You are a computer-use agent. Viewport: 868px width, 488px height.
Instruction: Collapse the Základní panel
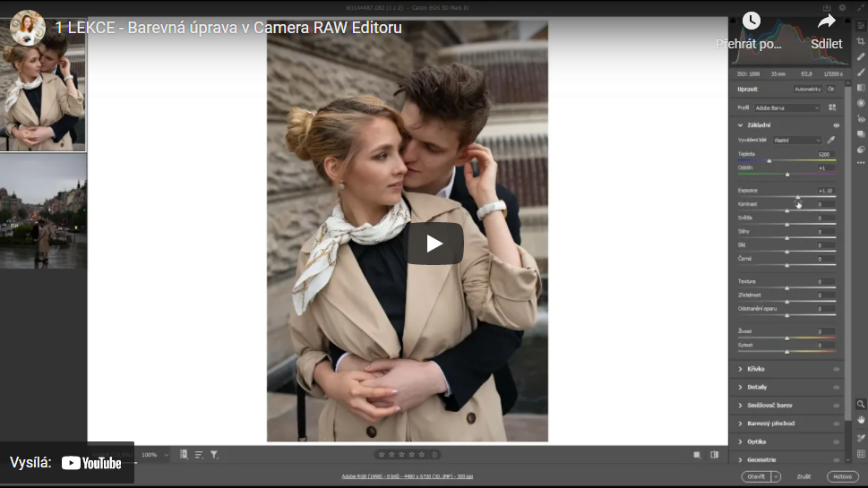pyautogui.click(x=740, y=125)
